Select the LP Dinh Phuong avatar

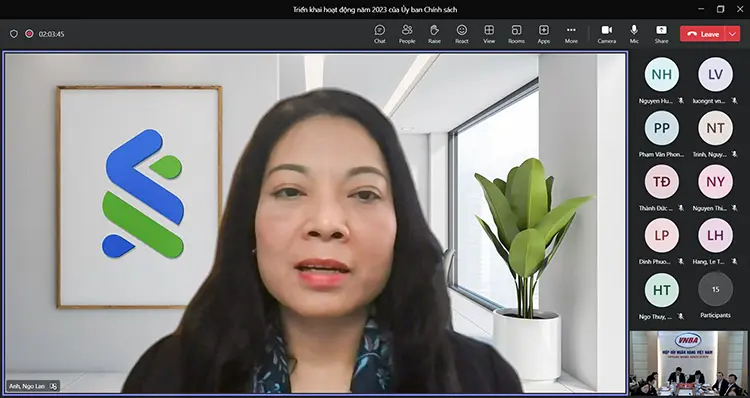tap(662, 235)
